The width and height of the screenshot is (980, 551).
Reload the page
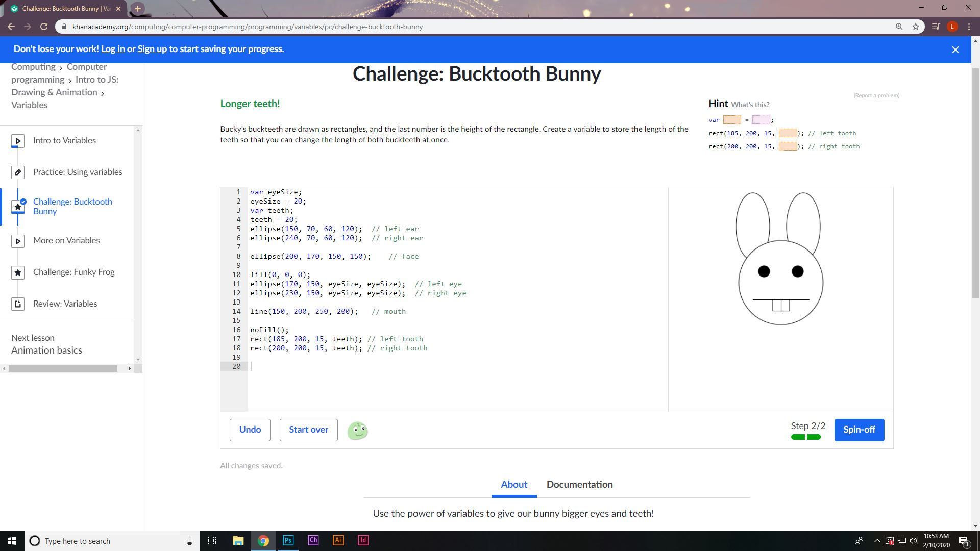click(x=44, y=27)
